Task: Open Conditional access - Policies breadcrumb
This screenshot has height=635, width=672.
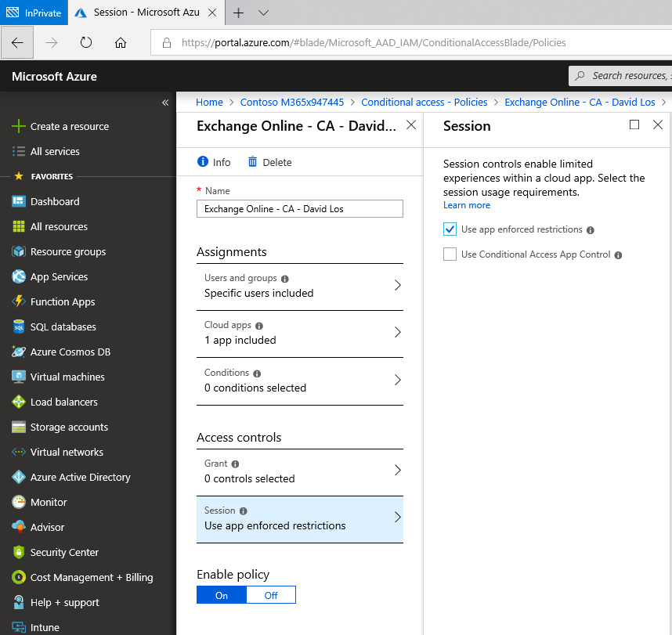Action: [424, 103]
